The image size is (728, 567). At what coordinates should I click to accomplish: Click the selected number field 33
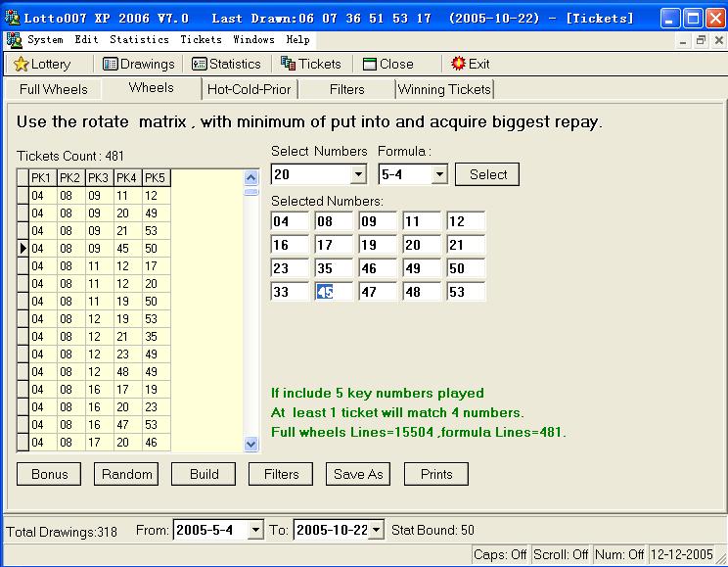pos(290,292)
